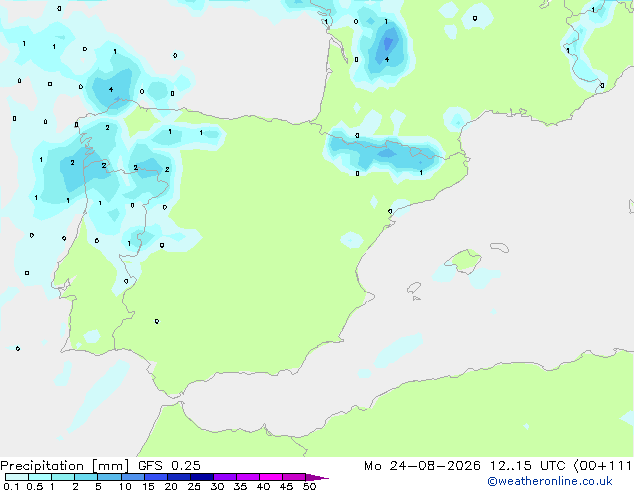Click the '45' legend scale label
634x490 pixels.
[x=286, y=486]
